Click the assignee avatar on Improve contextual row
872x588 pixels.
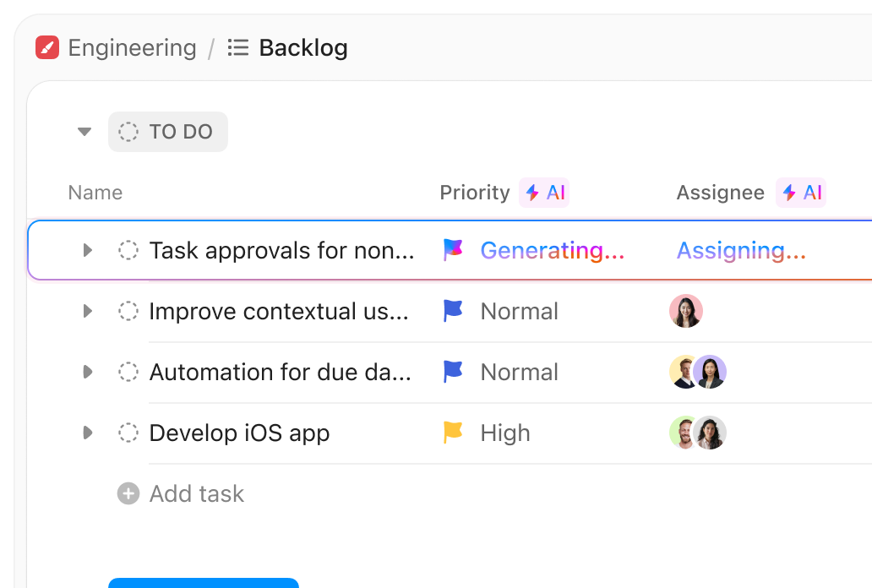[x=686, y=311]
